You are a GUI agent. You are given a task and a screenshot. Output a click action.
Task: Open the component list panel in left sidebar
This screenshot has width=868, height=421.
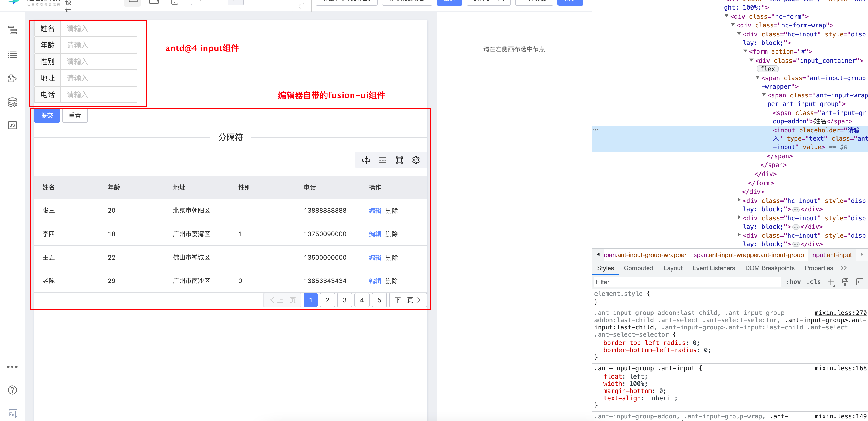tap(12, 54)
